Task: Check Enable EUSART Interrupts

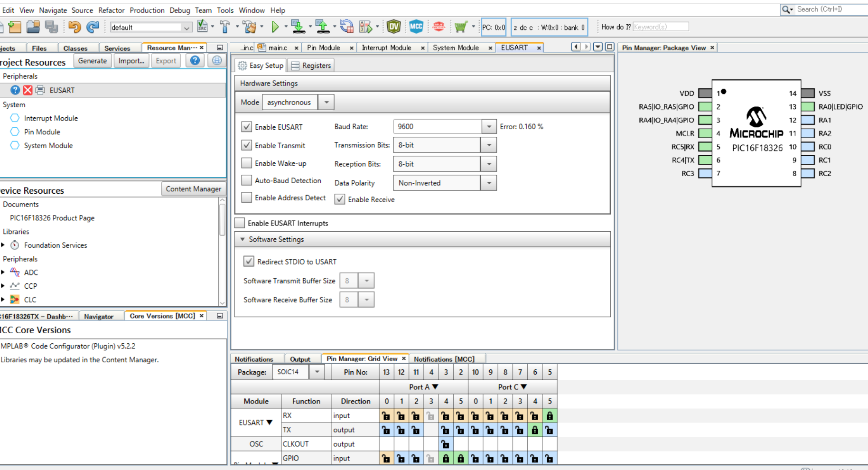Action: point(240,223)
